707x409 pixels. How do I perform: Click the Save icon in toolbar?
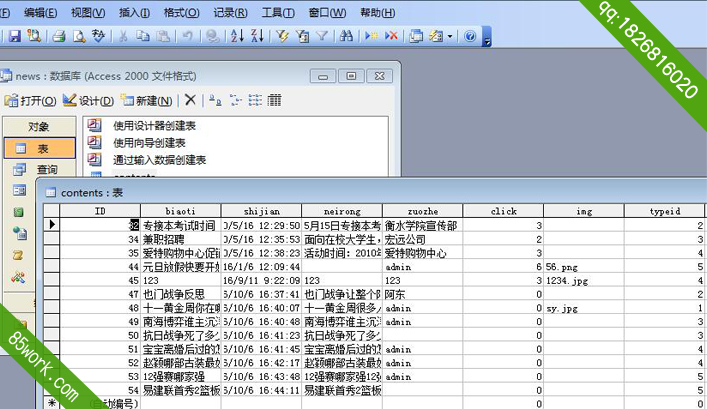[15, 36]
